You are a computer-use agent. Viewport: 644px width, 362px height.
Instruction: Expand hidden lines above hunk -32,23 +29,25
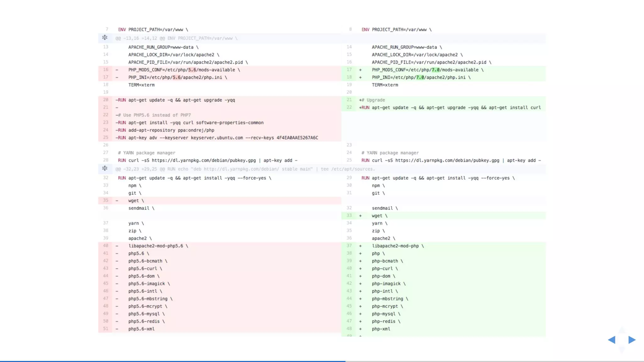coord(105,168)
